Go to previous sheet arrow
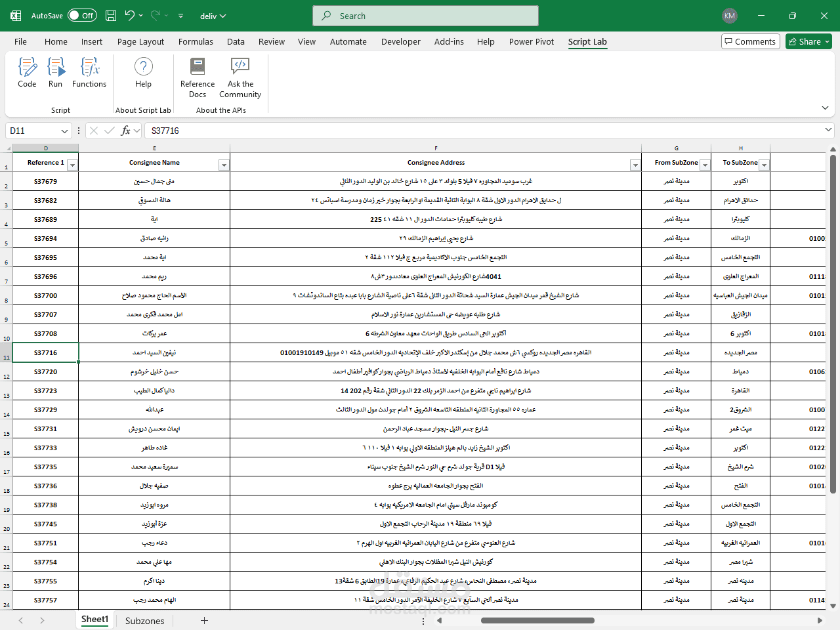840x630 pixels. click(x=21, y=620)
